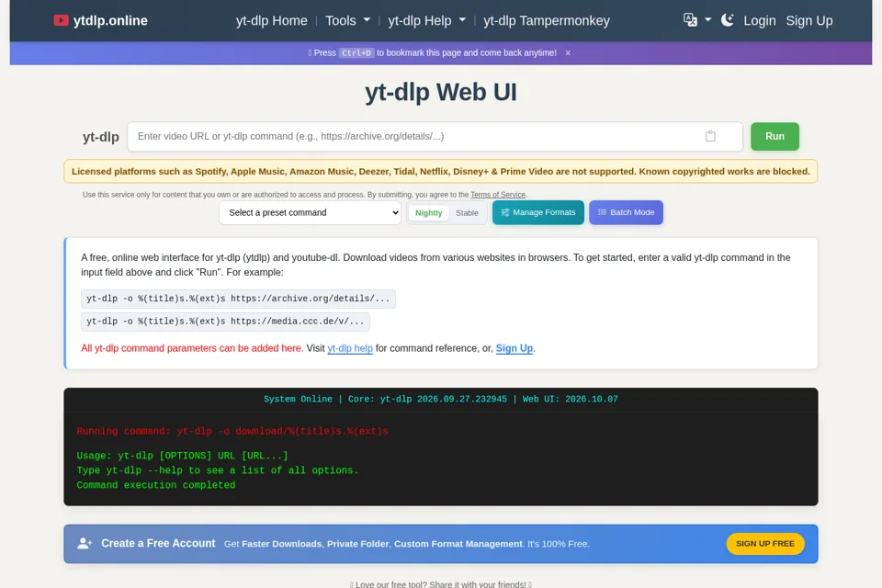Toggle dark mode with the moon icon

(728, 20)
